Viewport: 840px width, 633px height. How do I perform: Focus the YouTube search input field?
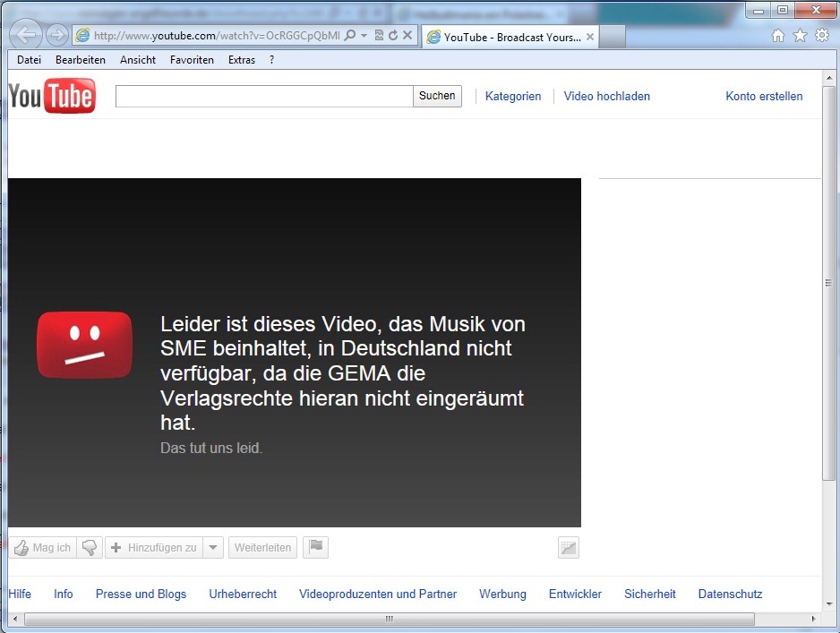coord(264,96)
